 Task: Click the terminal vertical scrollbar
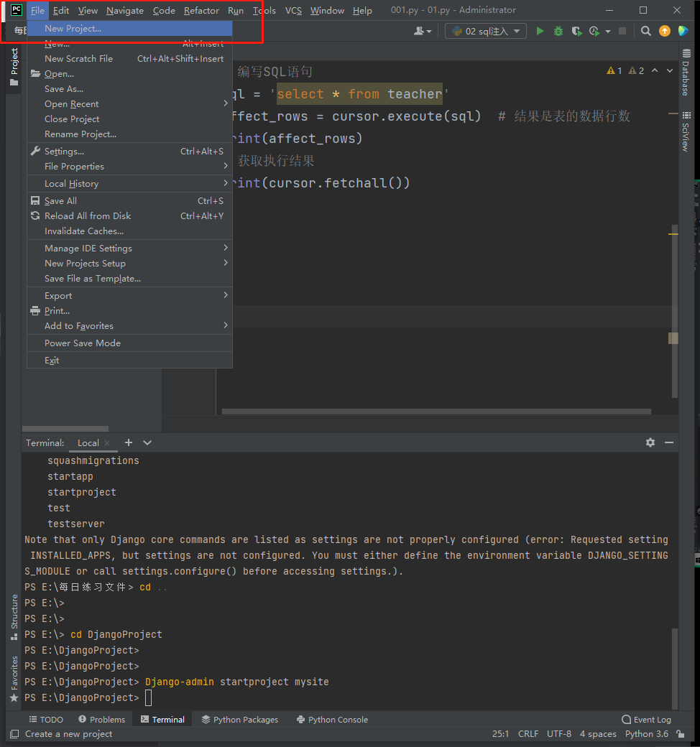pos(674,669)
